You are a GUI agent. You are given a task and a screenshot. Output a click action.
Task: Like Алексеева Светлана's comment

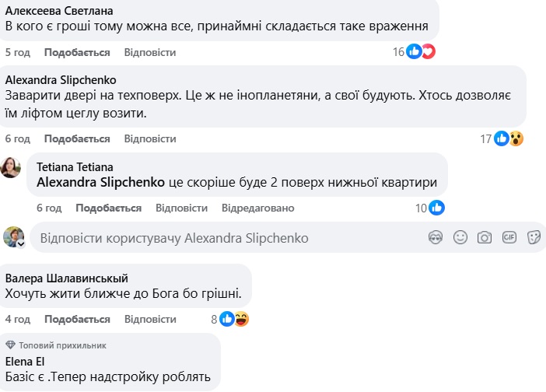[x=76, y=52]
